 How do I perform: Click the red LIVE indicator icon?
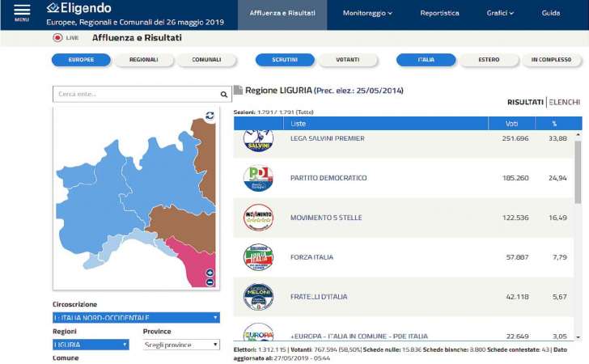point(57,37)
